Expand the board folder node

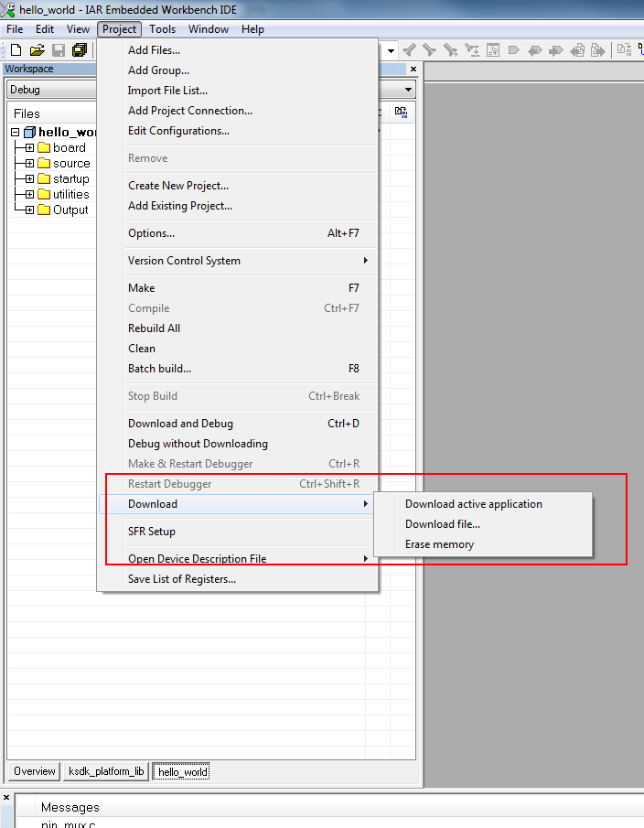coord(29,148)
